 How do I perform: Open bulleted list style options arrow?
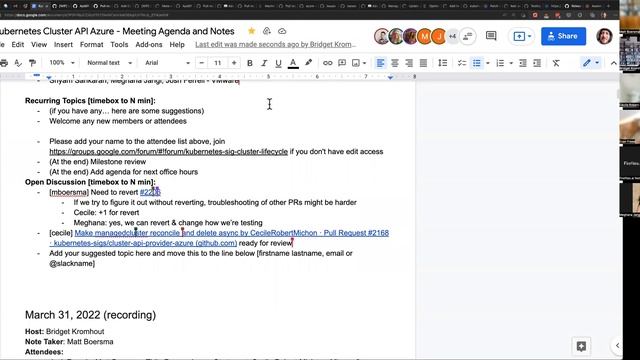tap(487, 63)
